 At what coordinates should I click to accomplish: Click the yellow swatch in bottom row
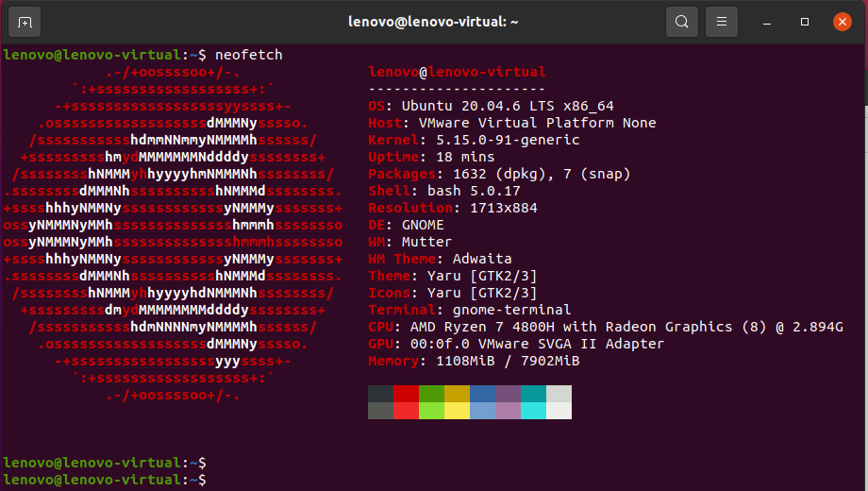tap(458, 411)
